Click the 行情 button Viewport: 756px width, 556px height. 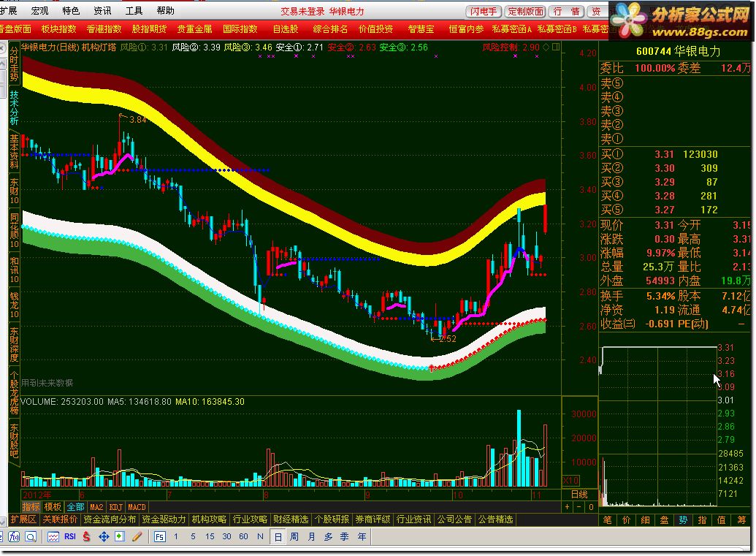[x=567, y=11]
